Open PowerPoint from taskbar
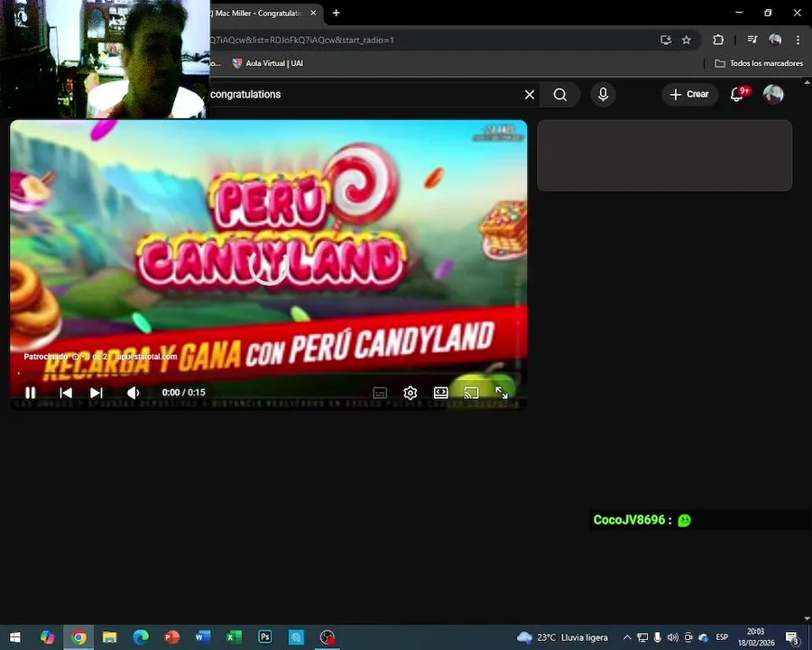The image size is (812, 650). [x=171, y=637]
